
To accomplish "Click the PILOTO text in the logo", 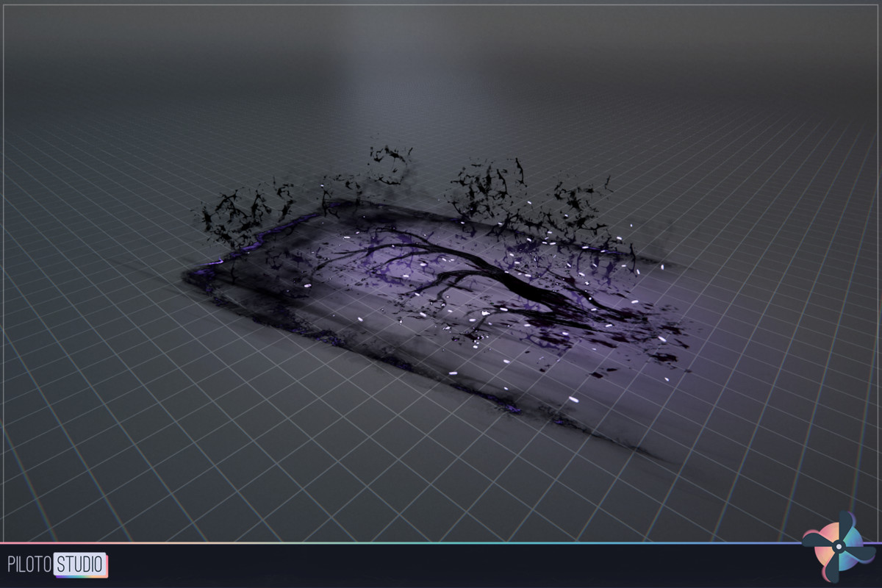I will pos(29,562).
